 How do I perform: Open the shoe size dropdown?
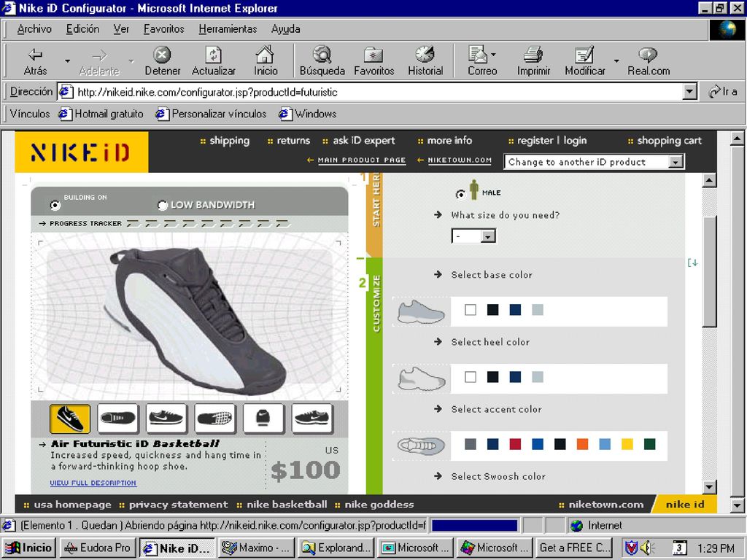[473, 236]
